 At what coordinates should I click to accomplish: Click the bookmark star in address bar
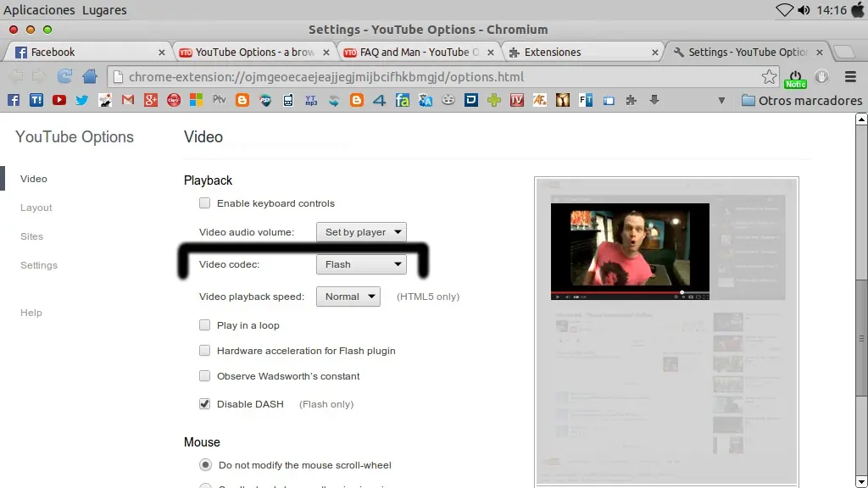pyautogui.click(x=769, y=76)
